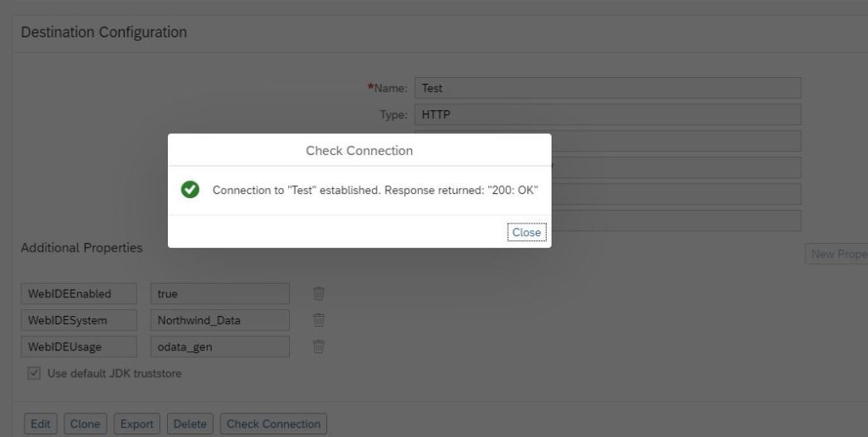Click the Edit button
Screen dimensions: 868x437
pos(41,424)
